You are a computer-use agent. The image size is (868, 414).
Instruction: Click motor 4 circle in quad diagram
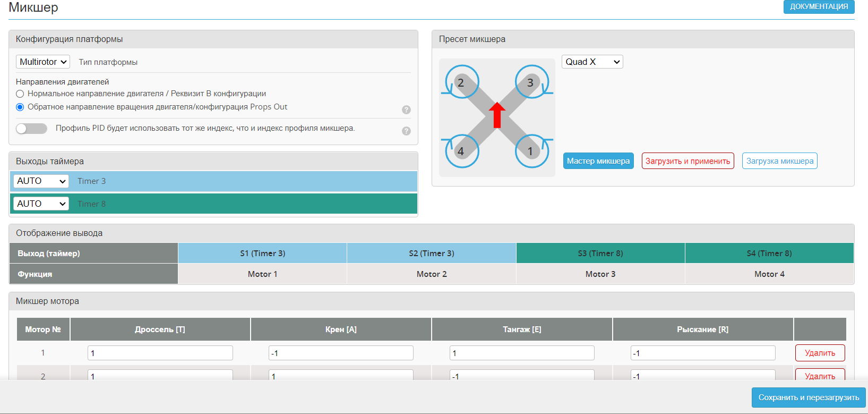coord(461,151)
